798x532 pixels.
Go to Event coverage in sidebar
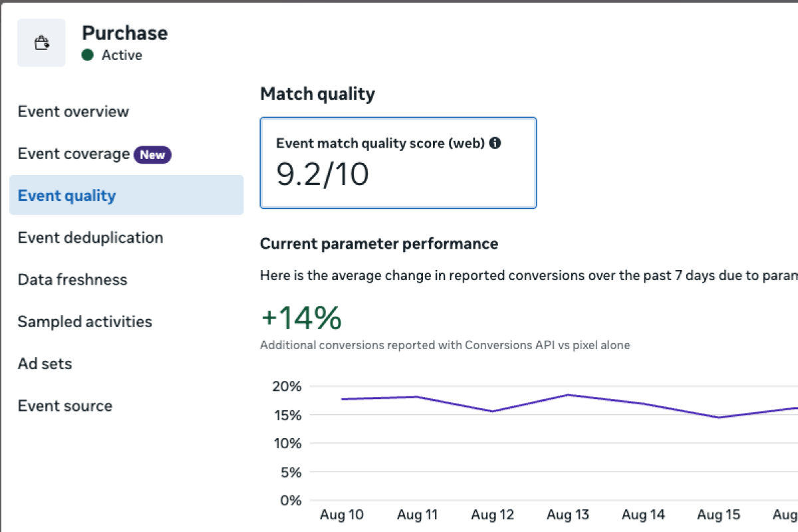tap(74, 154)
